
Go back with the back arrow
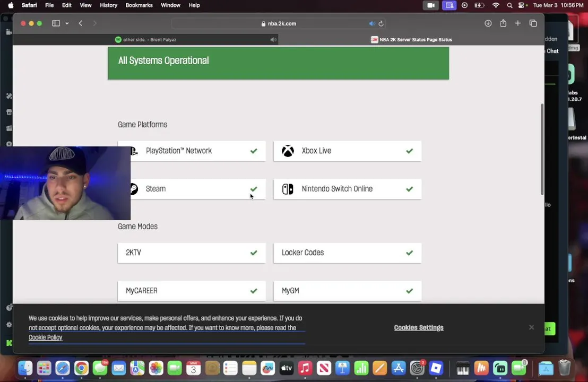pos(81,23)
